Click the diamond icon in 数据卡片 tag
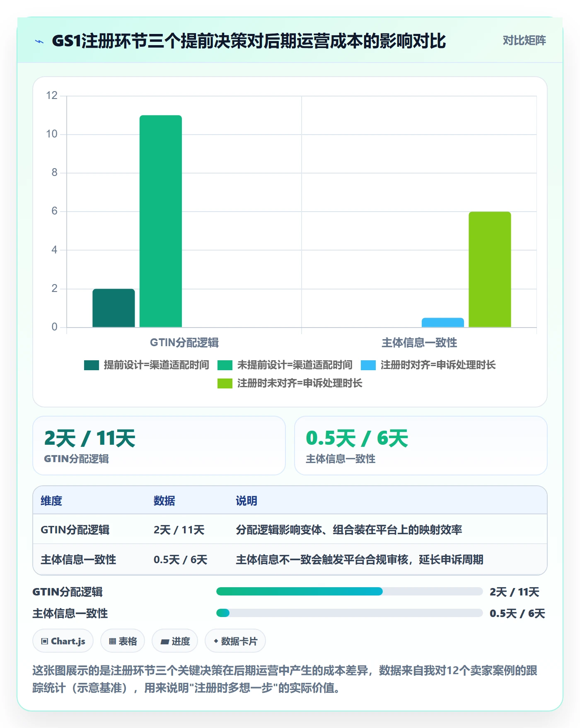 click(216, 641)
